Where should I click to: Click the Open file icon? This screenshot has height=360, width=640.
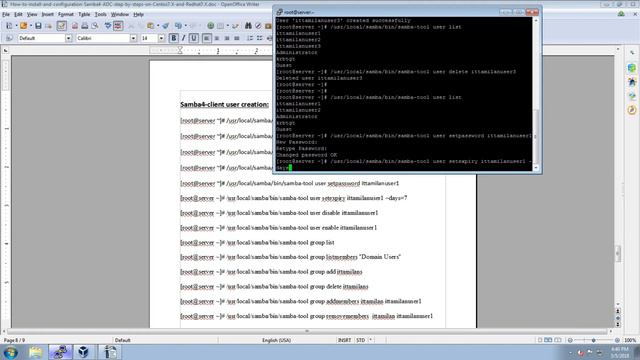(23, 26)
